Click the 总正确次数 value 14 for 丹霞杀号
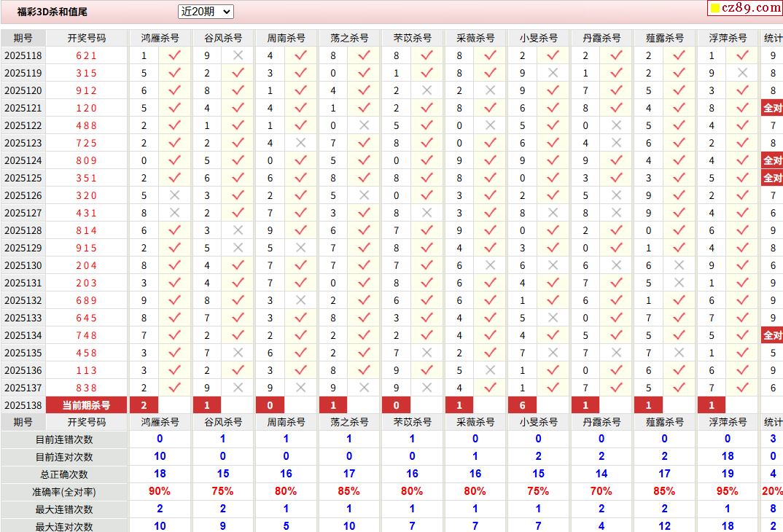This screenshot has height=532, width=783. pos(601,474)
